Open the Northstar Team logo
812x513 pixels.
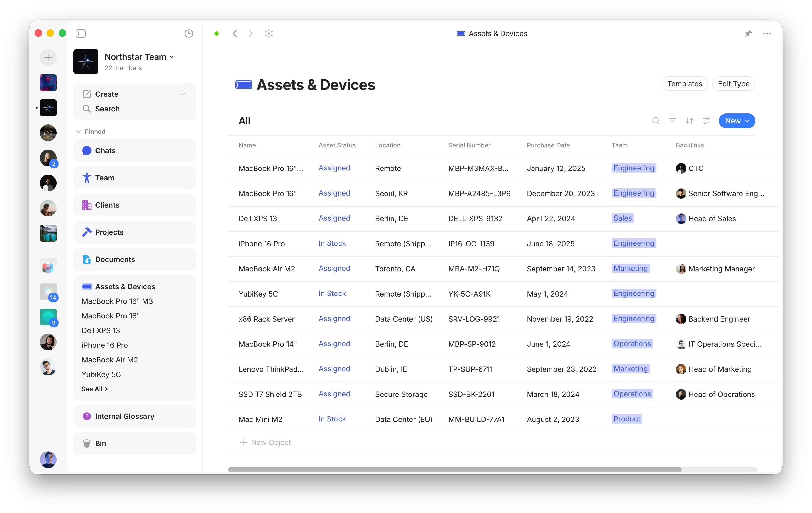pos(86,62)
